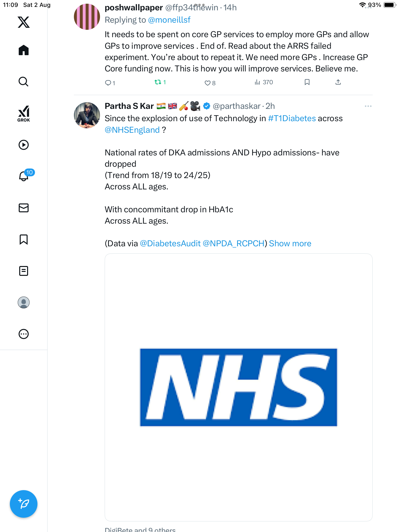Open saved Bookmarks in sidebar

(24, 239)
